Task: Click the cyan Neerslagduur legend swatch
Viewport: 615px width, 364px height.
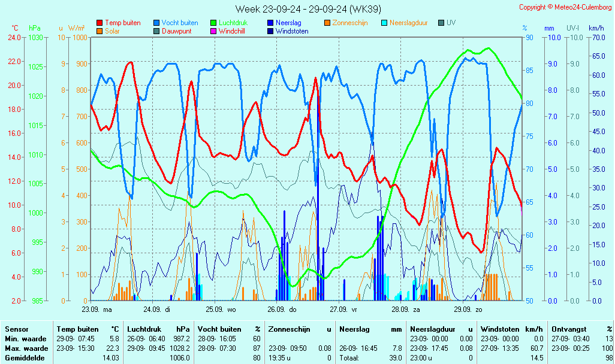Action: [384, 23]
